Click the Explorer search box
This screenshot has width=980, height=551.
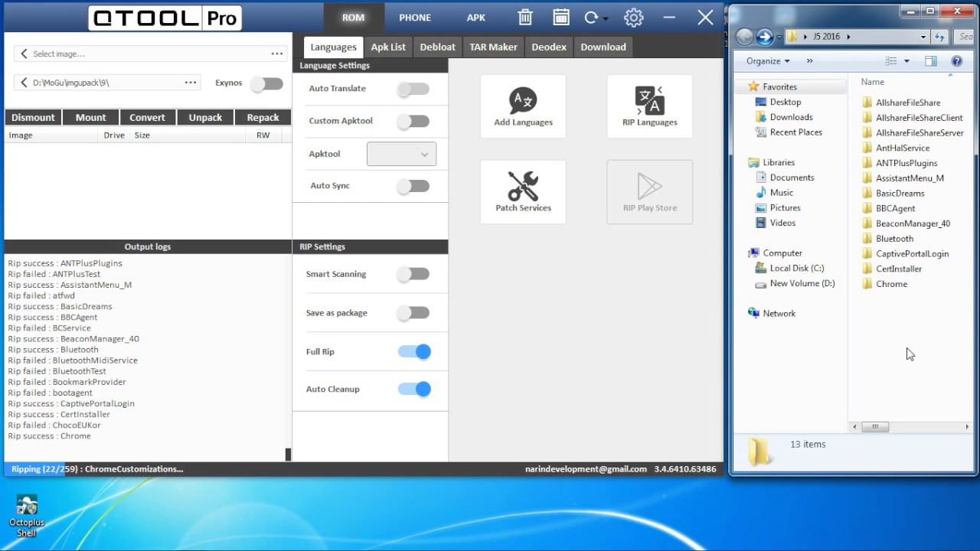click(x=963, y=37)
